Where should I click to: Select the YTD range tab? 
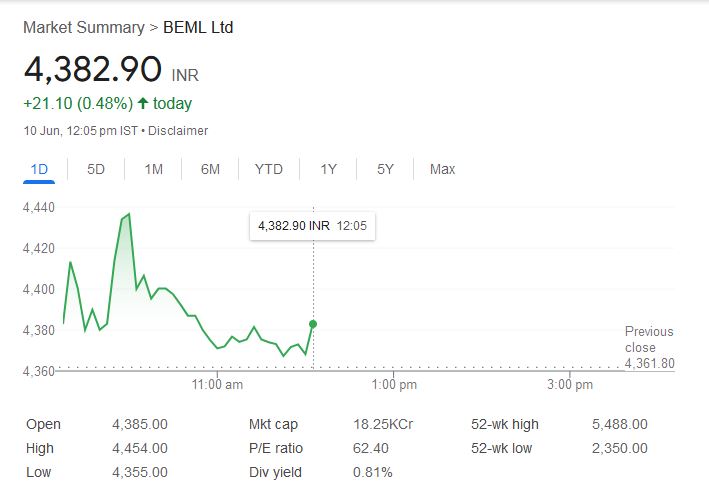[x=268, y=169]
